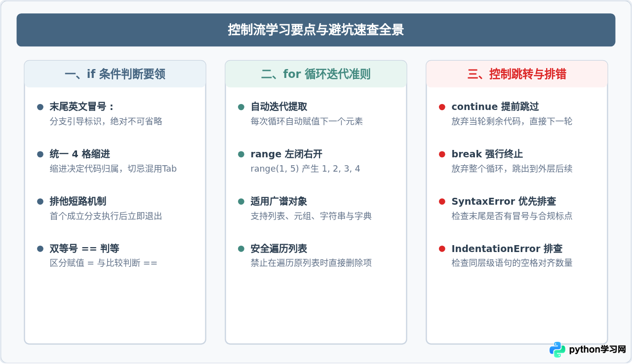Click the line 禁止在遍历原列表时直接删除项
The width and height of the screenshot is (632, 364).
pos(312,263)
